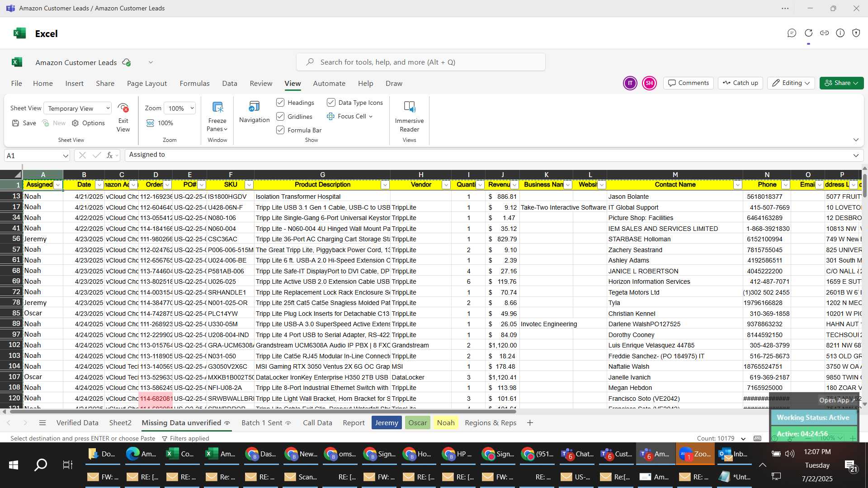The image size is (868, 488).
Task: Click the Catch up button
Action: point(741,83)
